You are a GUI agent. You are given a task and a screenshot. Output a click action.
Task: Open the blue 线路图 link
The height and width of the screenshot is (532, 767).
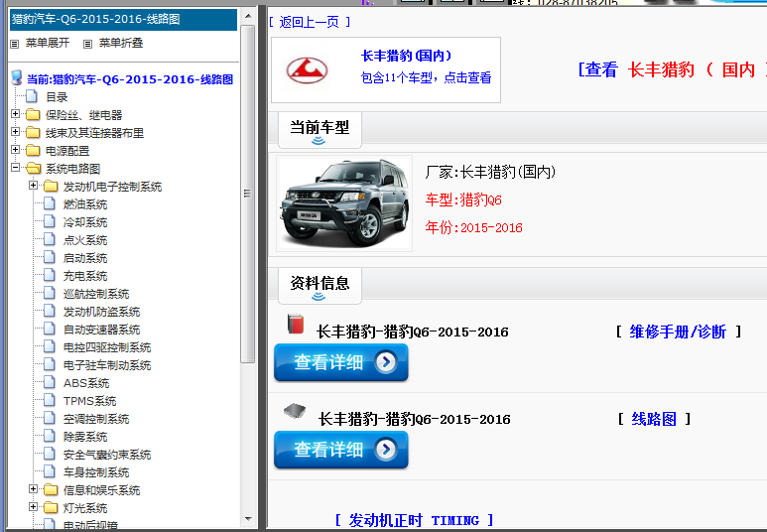(x=654, y=419)
